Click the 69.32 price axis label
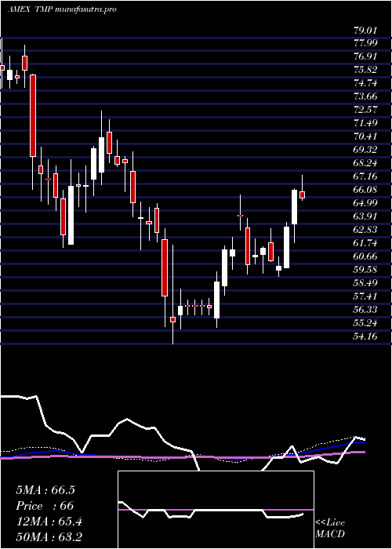 365,150
